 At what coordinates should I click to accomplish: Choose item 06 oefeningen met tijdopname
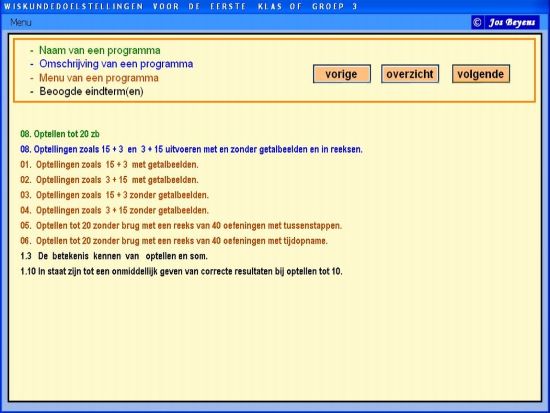174,241
